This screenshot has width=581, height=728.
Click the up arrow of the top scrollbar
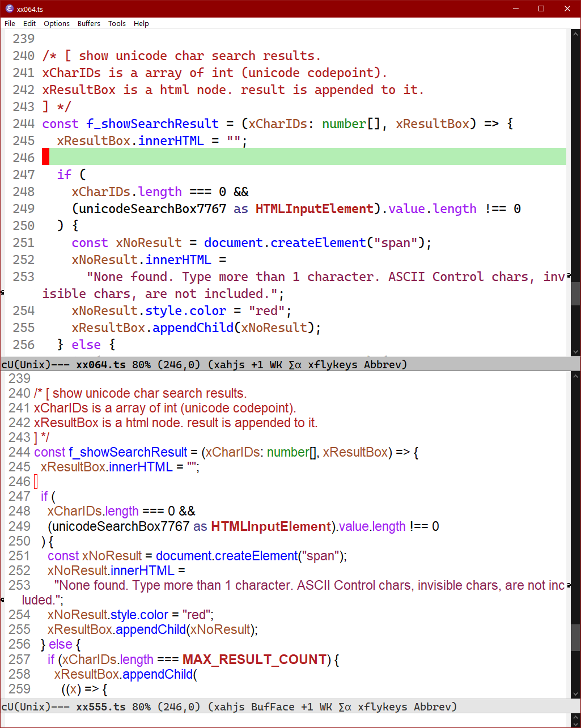(x=576, y=33)
